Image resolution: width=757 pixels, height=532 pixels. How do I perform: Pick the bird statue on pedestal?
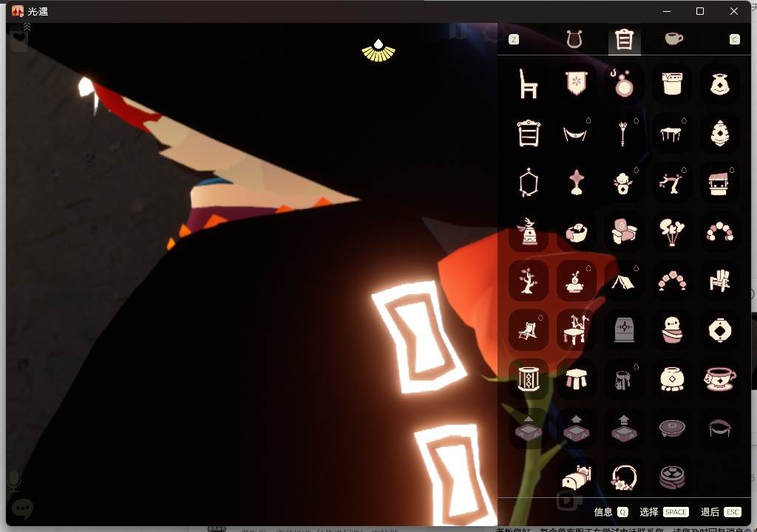[528, 232]
